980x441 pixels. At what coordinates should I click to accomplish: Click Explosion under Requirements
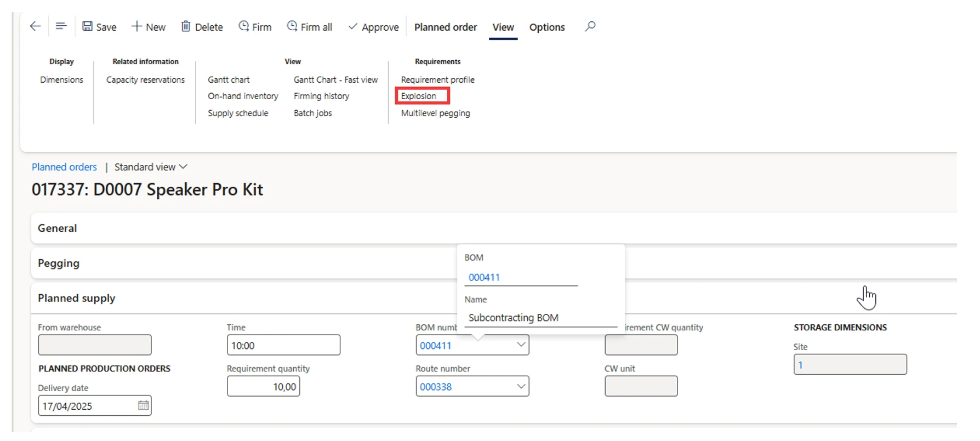coord(419,96)
